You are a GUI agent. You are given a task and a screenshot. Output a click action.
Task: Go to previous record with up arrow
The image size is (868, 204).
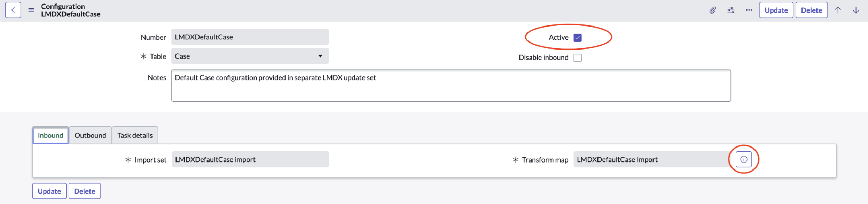(x=838, y=10)
